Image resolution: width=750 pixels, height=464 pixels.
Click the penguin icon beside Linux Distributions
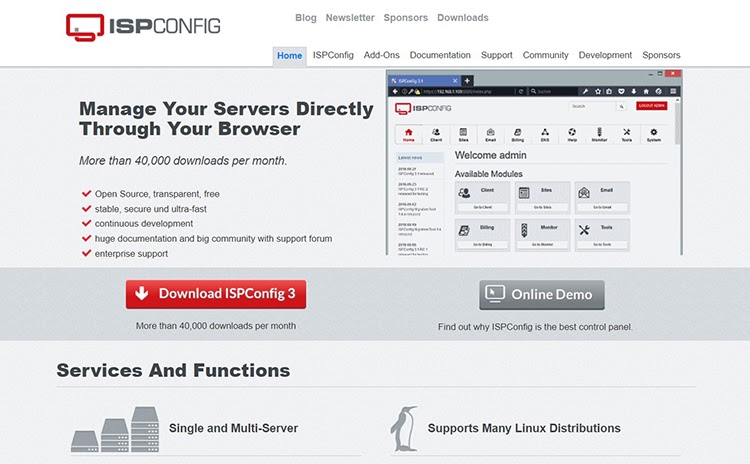tap(404, 429)
